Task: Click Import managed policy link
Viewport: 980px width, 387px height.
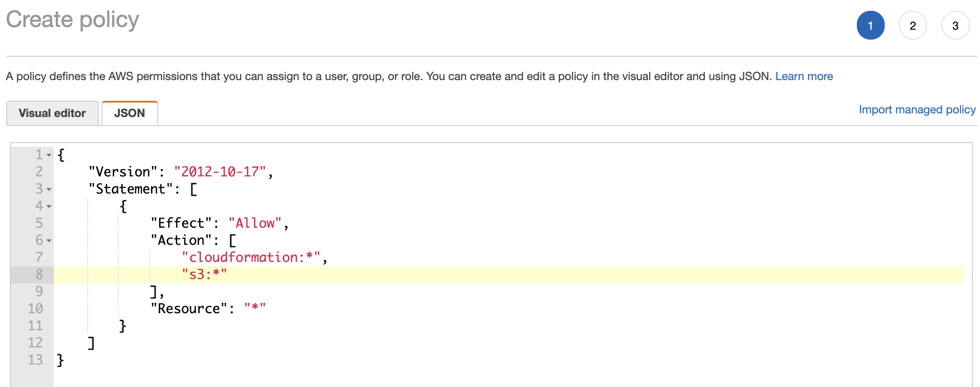Action: coord(917,110)
